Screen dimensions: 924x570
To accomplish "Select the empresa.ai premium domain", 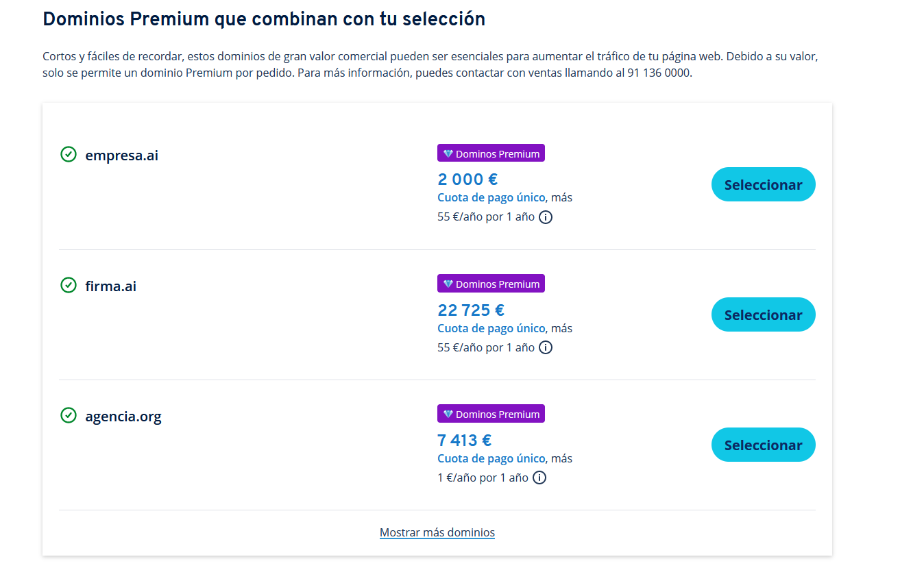I will point(763,184).
